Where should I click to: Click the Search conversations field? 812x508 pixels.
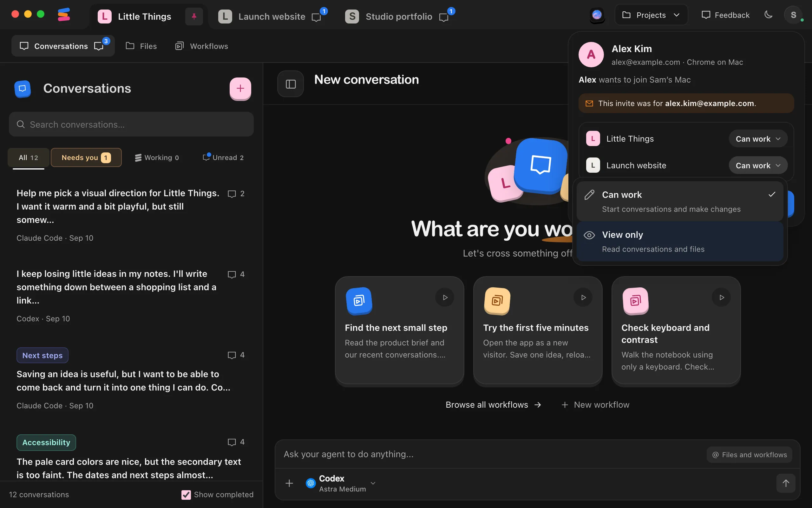point(131,124)
